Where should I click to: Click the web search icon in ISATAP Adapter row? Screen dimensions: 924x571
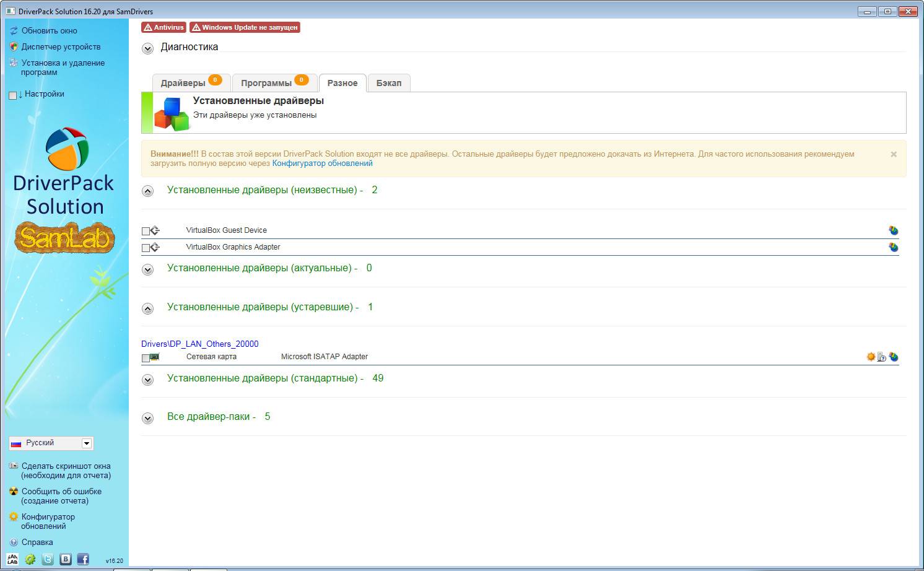tap(894, 357)
